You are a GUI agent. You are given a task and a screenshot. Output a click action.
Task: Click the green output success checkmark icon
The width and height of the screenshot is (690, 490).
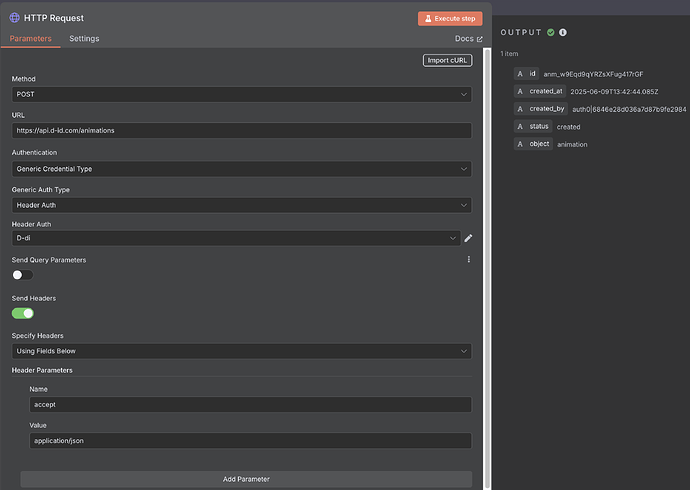coord(551,32)
